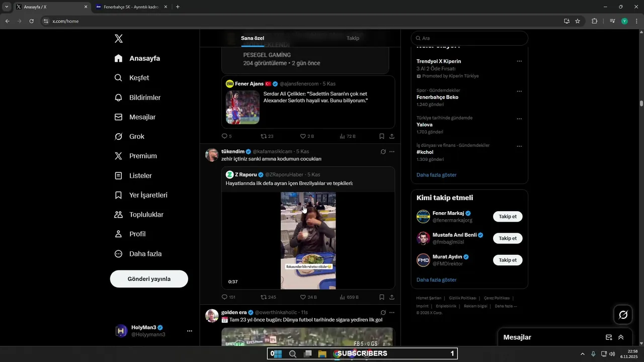Open Keşfet explore page
The width and height of the screenshot is (644, 362).
tap(132, 78)
